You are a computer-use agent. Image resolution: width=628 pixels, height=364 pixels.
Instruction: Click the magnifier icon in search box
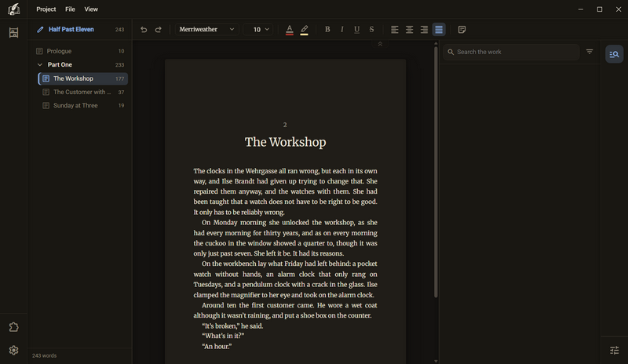point(451,52)
